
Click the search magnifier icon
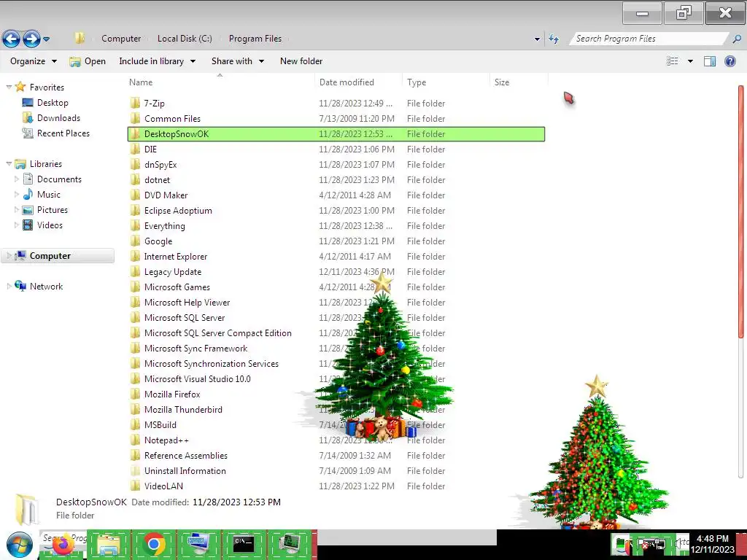(x=737, y=39)
